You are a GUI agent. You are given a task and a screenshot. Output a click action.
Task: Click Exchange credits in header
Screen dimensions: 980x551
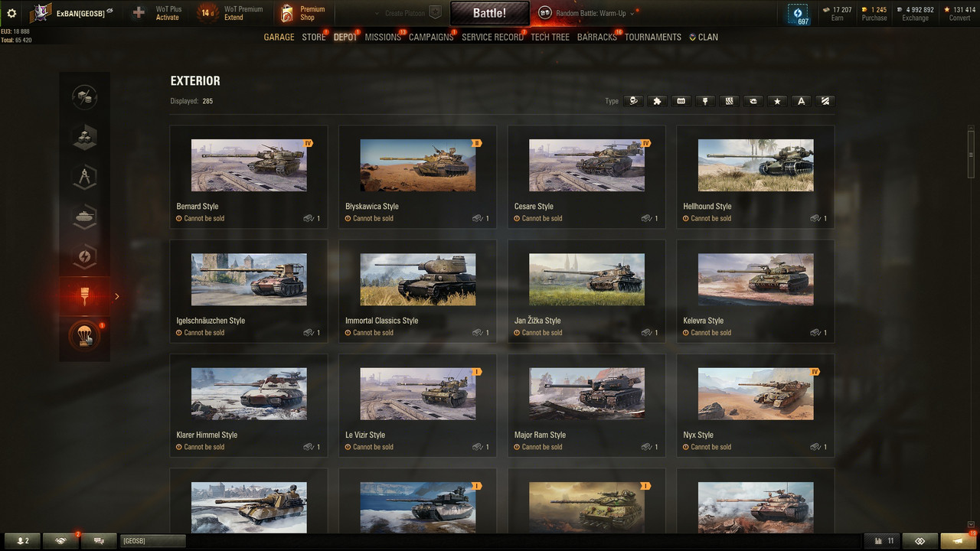tap(915, 14)
